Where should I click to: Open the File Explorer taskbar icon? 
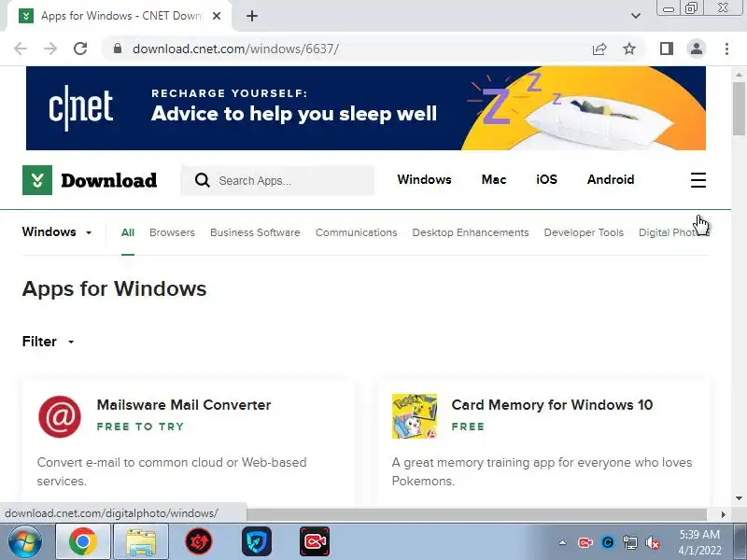pos(141,542)
